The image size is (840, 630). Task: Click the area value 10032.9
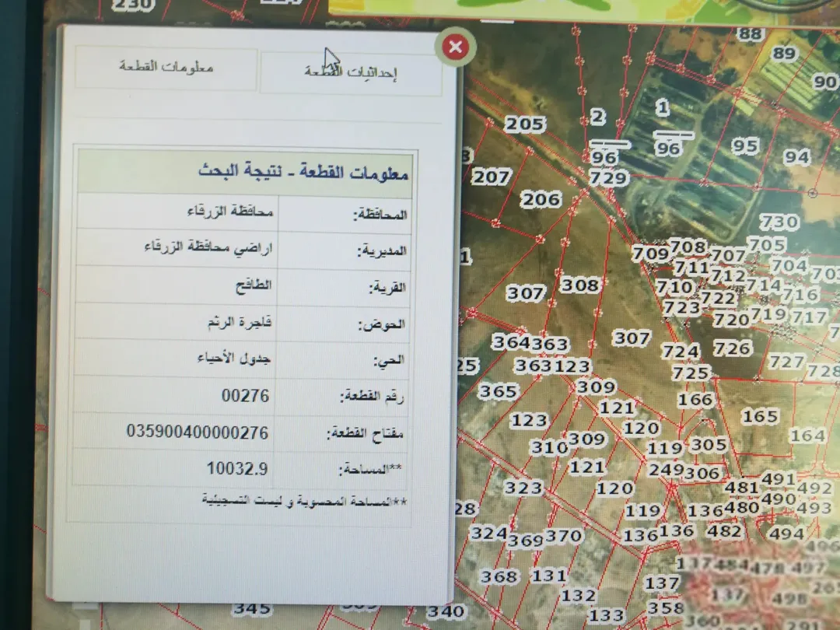point(237,469)
